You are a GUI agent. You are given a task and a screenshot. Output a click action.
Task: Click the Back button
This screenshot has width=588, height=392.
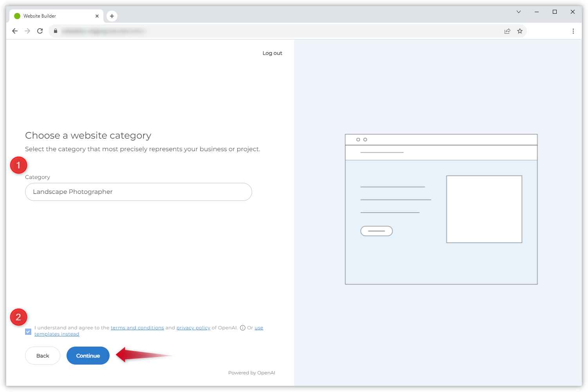pos(43,356)
